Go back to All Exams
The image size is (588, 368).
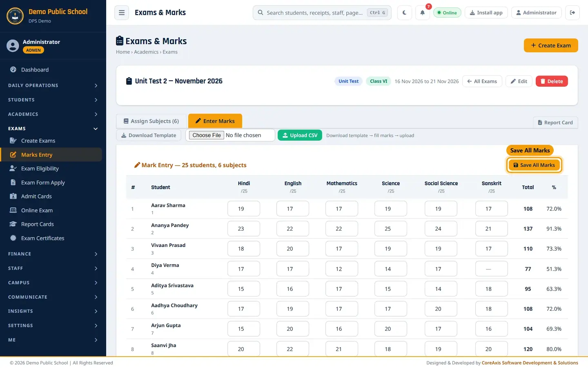[482, 81]
